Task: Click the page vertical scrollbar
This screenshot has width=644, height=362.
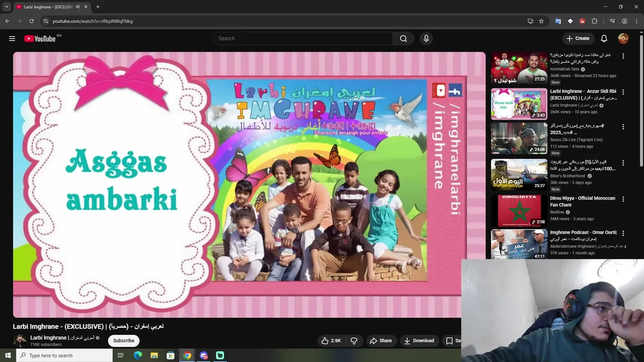Action: [x=641, y=101]
